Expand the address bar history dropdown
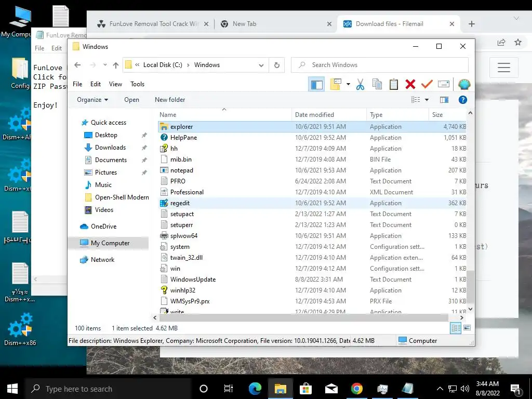 click(261, 65)
